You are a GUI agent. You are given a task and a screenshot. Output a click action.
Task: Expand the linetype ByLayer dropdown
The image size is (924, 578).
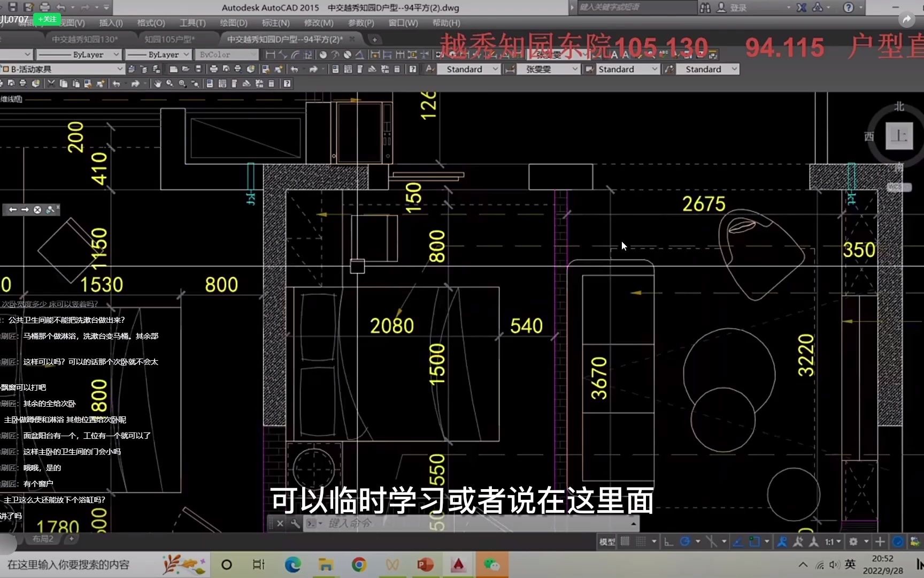[x=116, y=55]
